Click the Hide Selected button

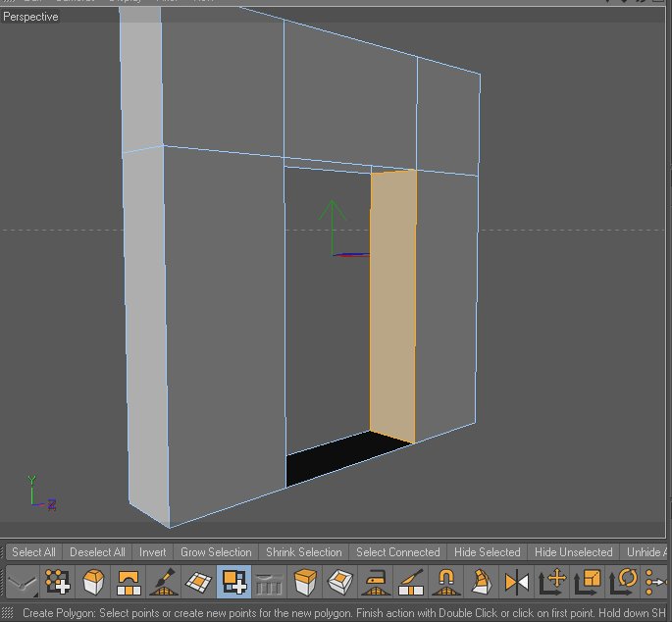488,552
